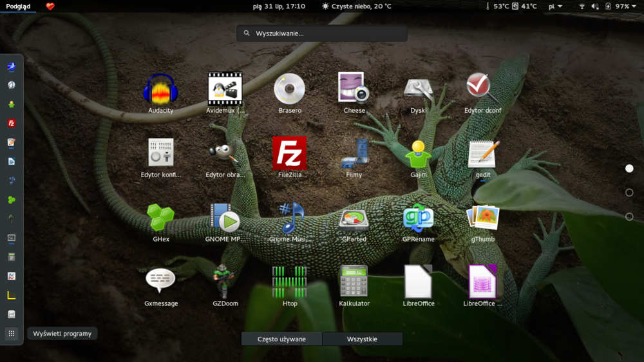Viewport: 644px width, 362px height.
Task: Click the Wyszukiwanie search field
Action: pyautogui.click(x=322, y=33)
